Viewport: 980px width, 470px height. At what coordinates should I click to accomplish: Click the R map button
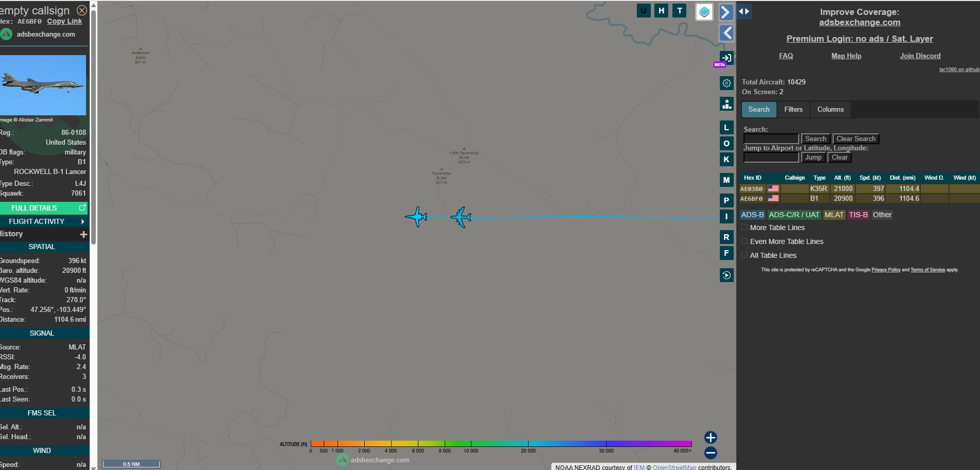[x=726, y=237]
